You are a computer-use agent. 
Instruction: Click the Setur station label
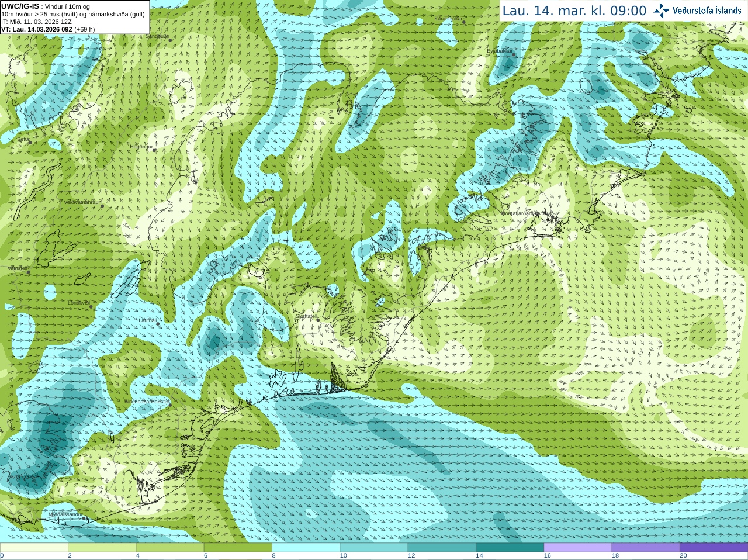[23, 140]
